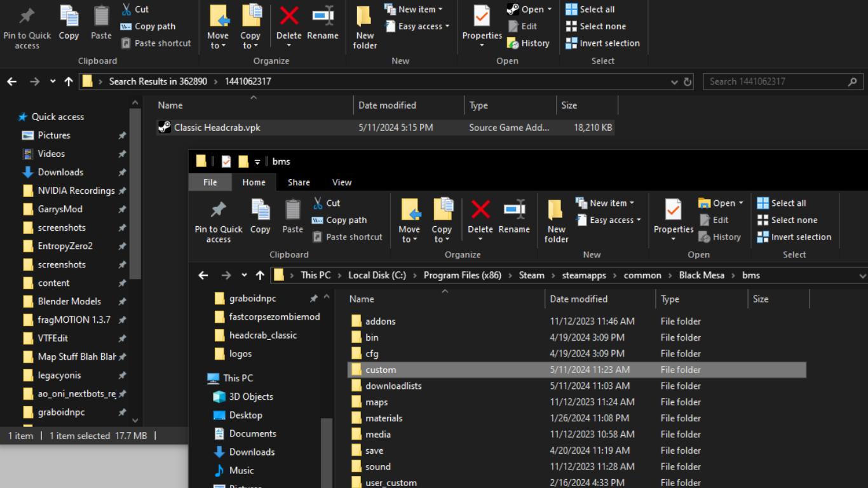868x488 pixels.
Task: Click sidebar scroll-down arrow in search results window
Action: [x=135, y=420]
